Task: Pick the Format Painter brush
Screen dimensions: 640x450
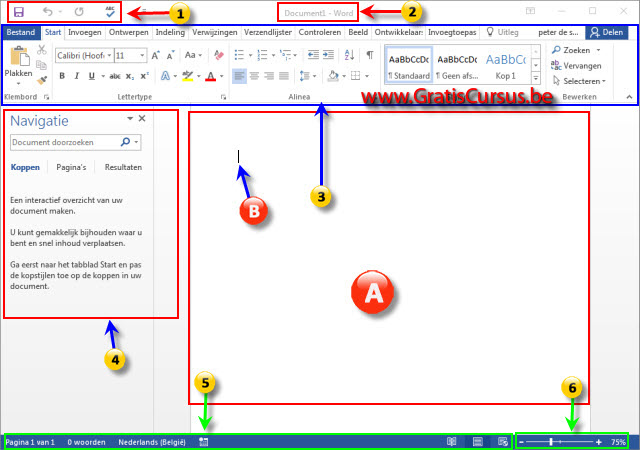Action: (41, 80)
